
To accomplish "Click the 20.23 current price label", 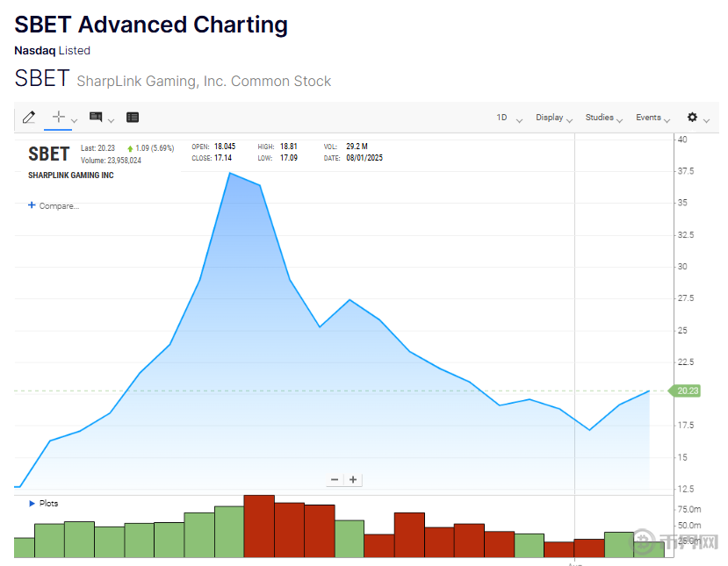I will pos(687,391).
